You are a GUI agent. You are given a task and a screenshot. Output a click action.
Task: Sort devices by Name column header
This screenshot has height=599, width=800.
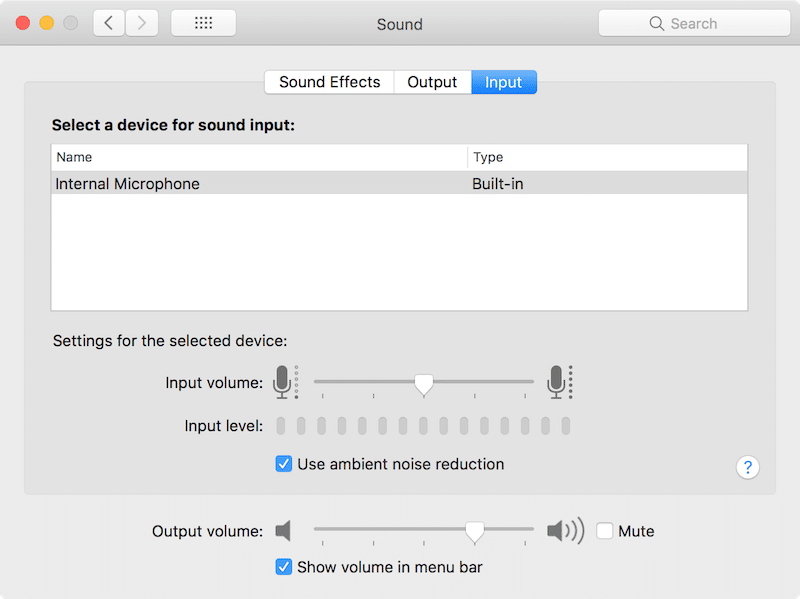click(258, 157)
